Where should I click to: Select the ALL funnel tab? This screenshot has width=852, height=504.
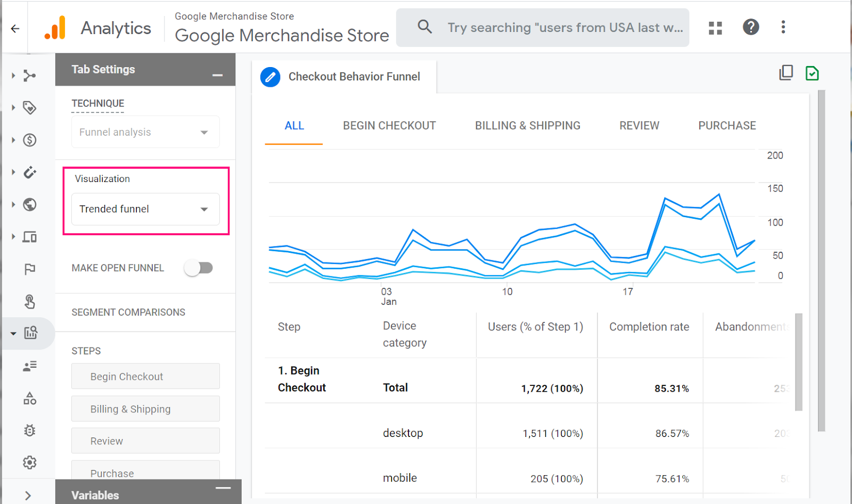coord(294,126)
